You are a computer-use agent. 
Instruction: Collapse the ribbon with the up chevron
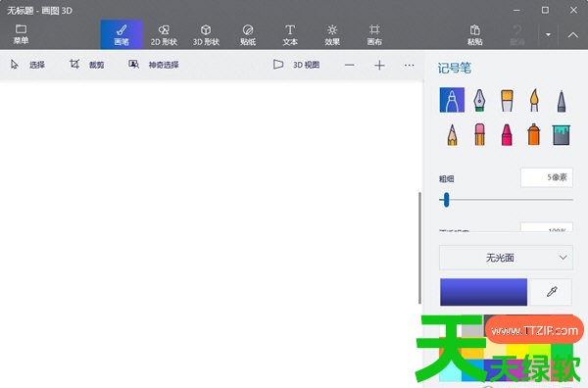coord(572,35)
